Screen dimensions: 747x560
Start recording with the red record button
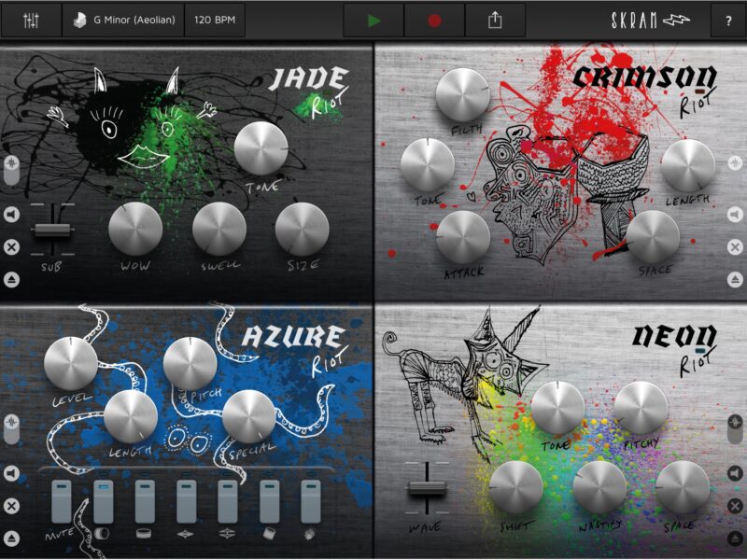tap(435, 20)
